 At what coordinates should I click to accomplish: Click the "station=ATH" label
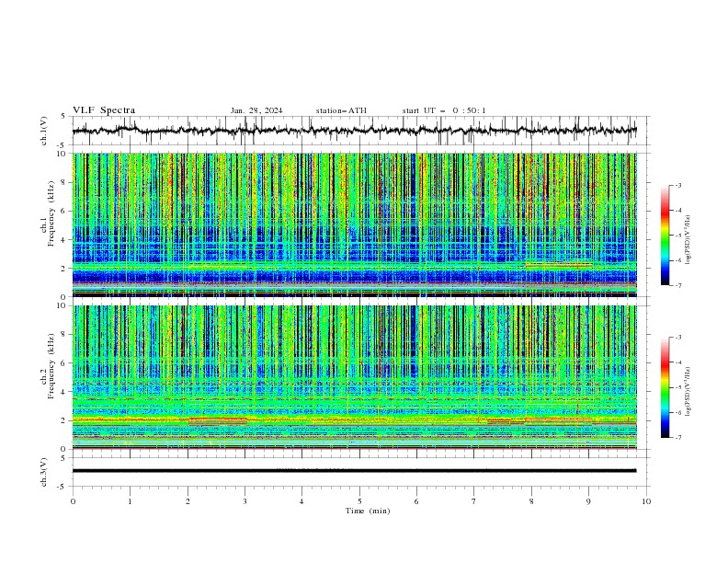[x=341, y=110]
